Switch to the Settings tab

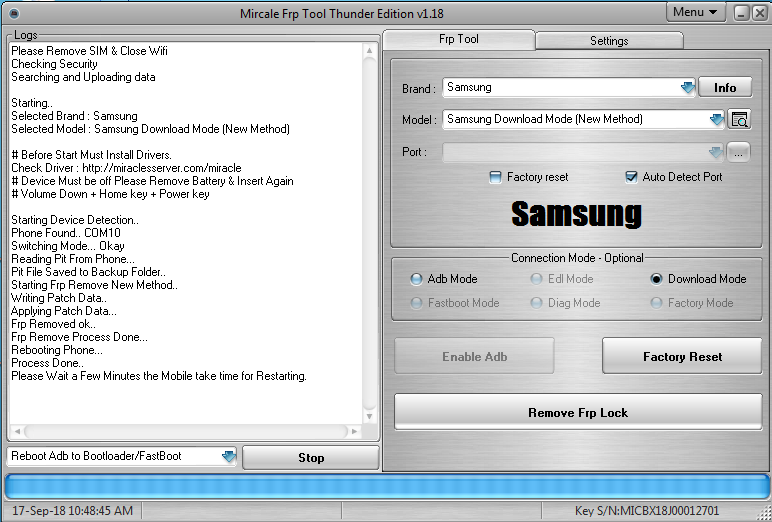(609, 41)
